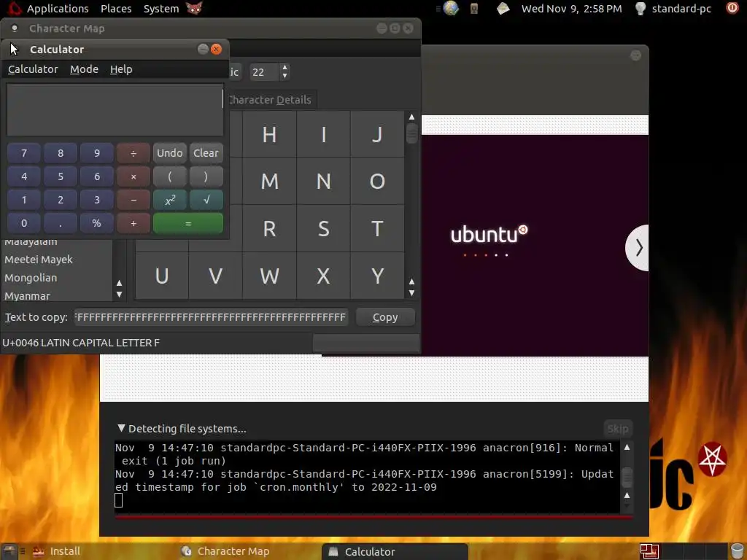Select letter X in the character grid
Screen dimensions: 747x560
coord(323,276)
